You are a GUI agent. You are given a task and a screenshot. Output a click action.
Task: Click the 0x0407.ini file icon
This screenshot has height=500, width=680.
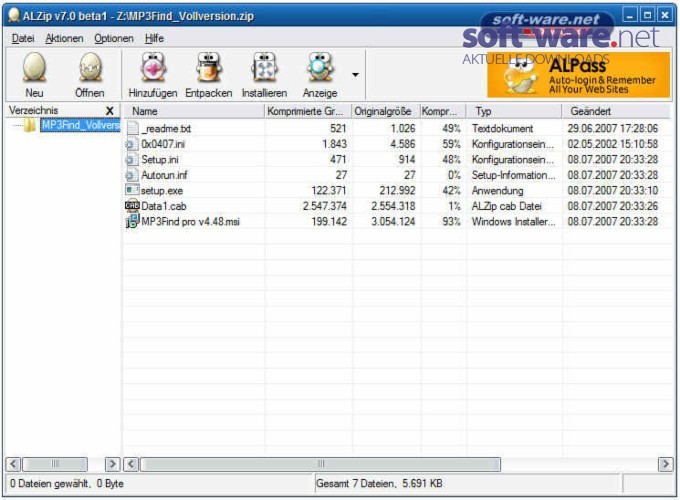[132, 144]
